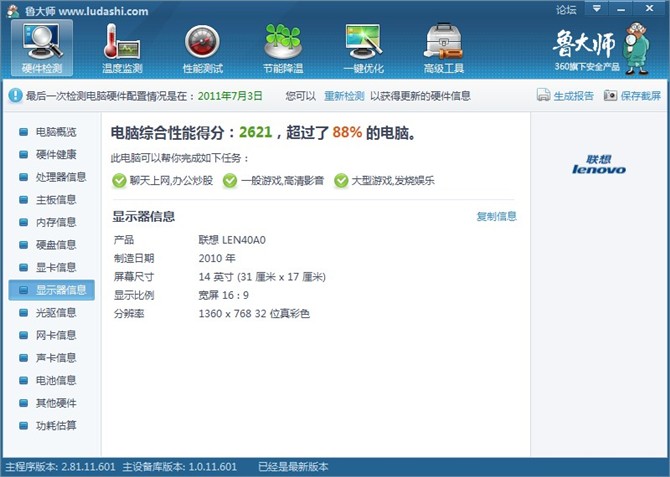Click 重新检测 to re-detect hardware
The width and height of the screenshot is (670, 477).
coord(344,96)
